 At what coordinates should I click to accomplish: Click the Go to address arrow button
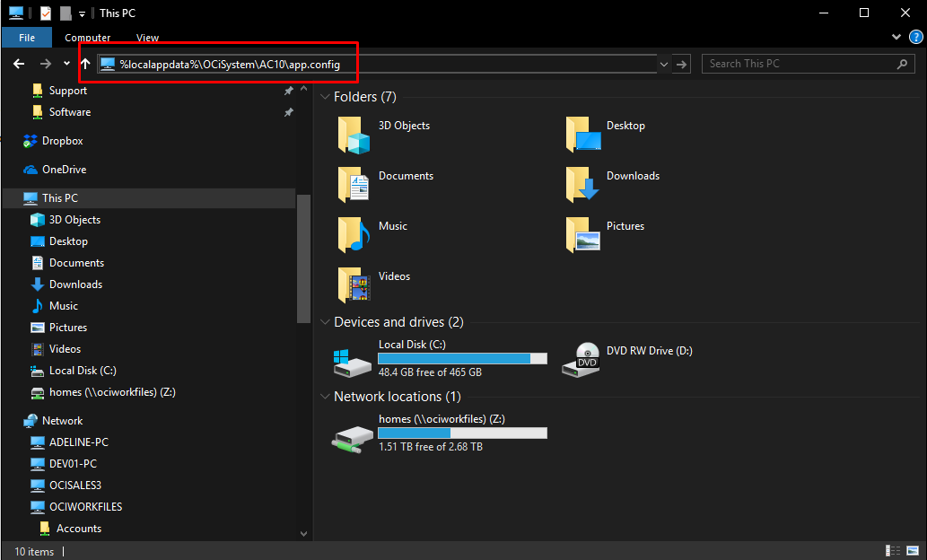click(682, 64)
